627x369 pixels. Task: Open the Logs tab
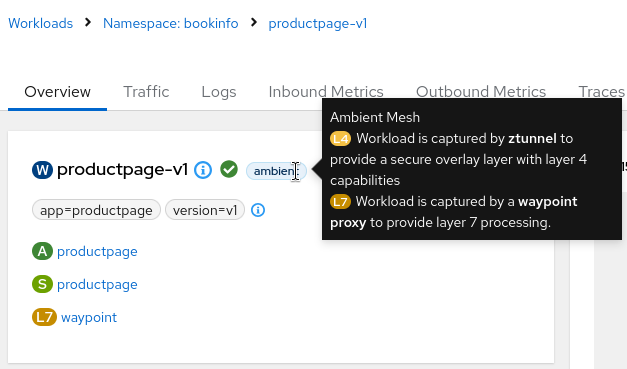pyautogui.click(x=219, y=92)
